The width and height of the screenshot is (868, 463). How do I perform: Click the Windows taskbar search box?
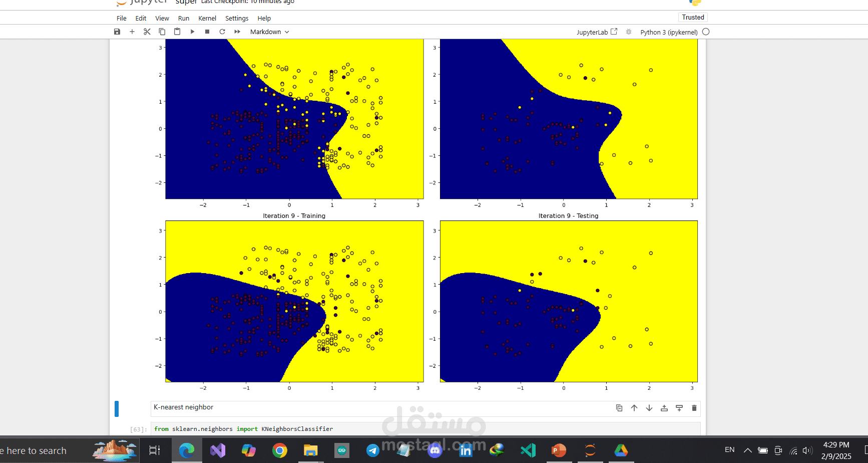tap(70, 450)
